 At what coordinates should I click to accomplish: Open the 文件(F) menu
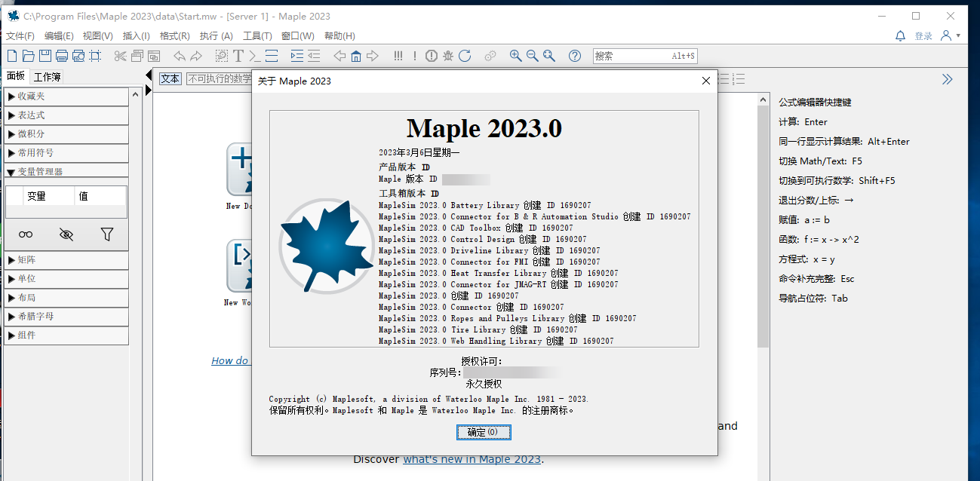coord(20,36)
